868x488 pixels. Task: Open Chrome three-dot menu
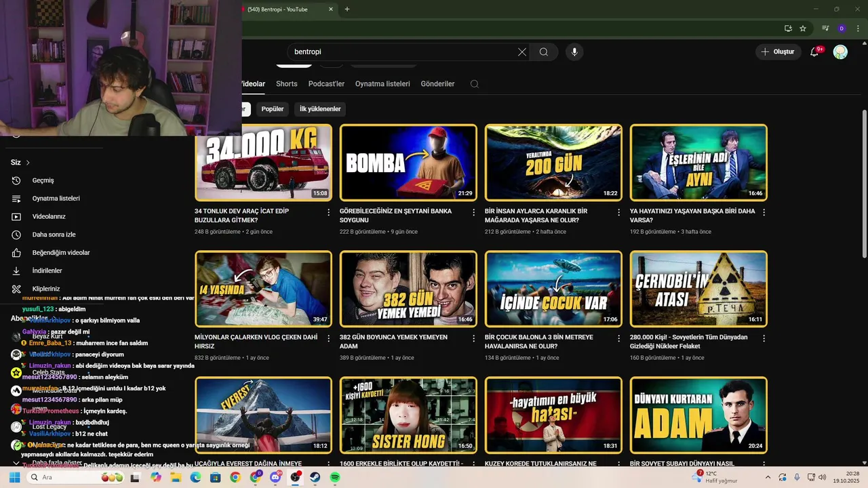coord(857,28)
